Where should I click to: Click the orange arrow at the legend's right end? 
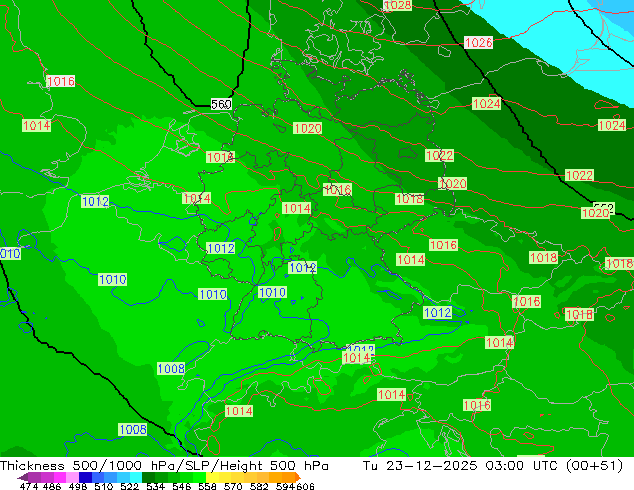(298, 477)
